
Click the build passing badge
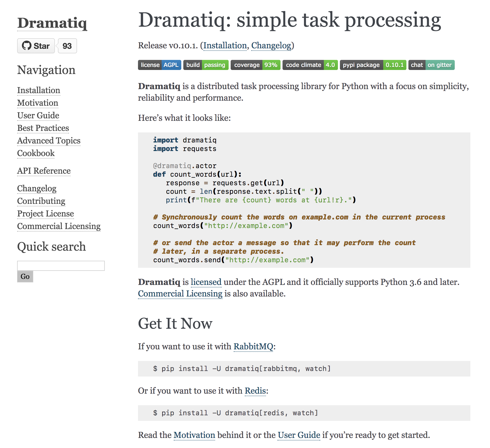pos(206,65)
